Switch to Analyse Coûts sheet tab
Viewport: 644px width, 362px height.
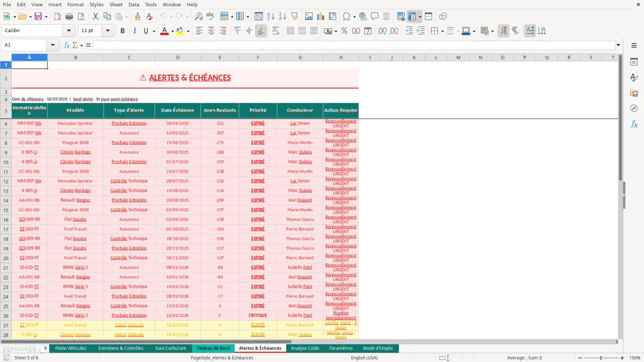(305, 348)
